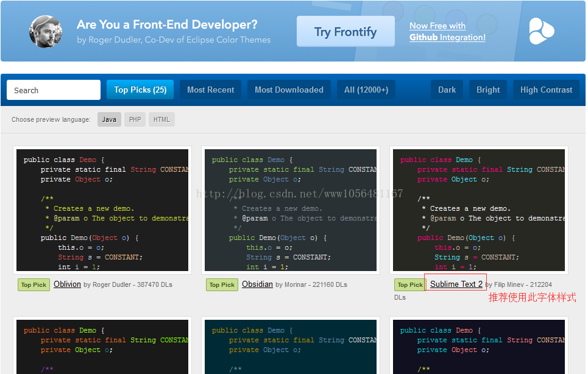Filter themes by Bright
This screenshot has height=374, width=588.
[488, 90]
